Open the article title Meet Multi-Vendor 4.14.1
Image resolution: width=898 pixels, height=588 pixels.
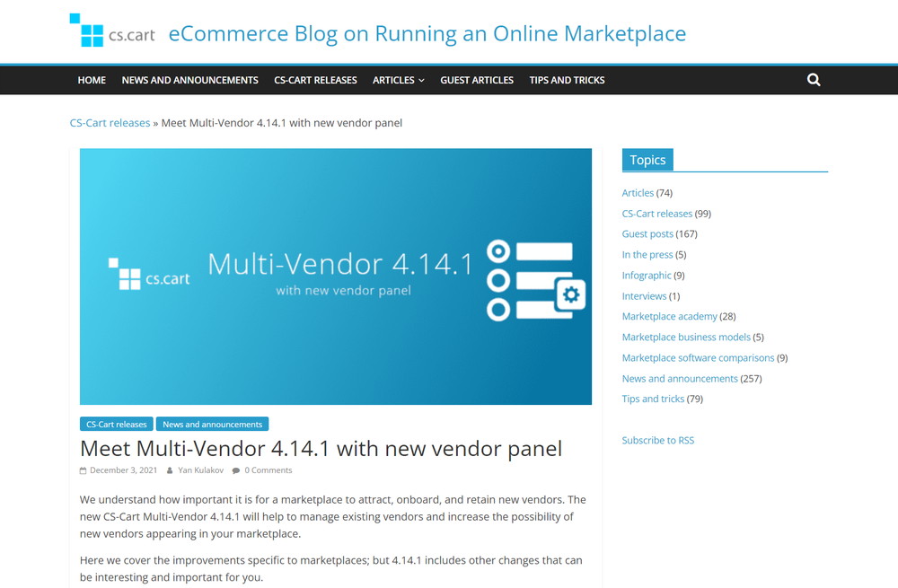pyautogui.click(x=321, y=448)
